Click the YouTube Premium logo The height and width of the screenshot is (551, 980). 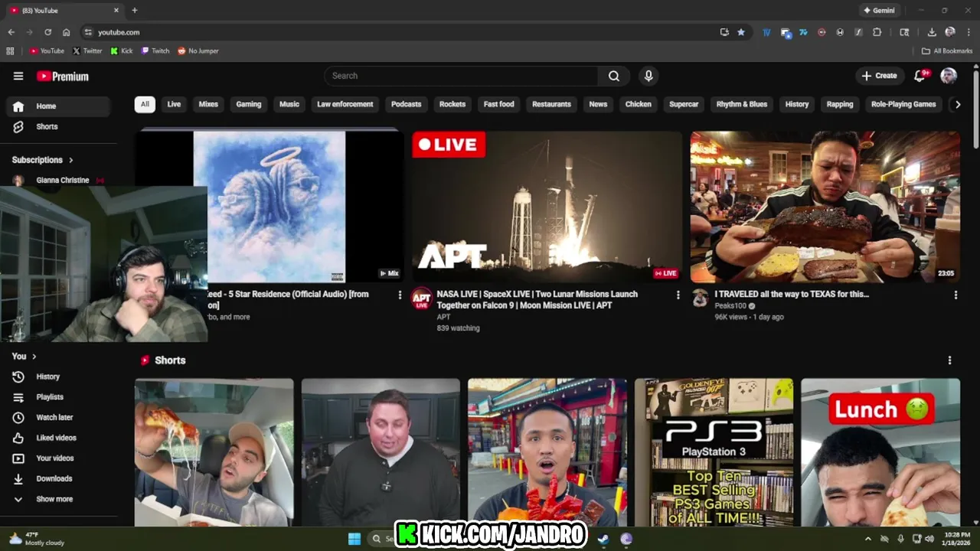pyautogui.click(x=63, y=77)
